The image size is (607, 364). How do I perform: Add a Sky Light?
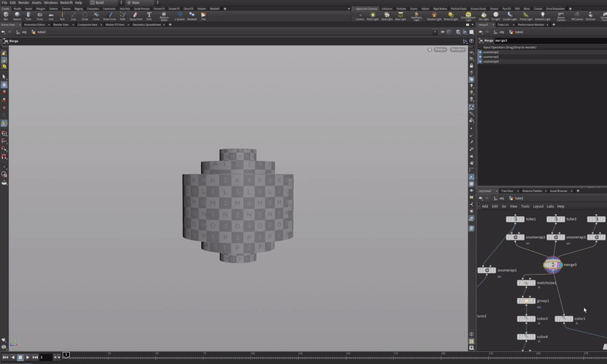tap(483, 16)
